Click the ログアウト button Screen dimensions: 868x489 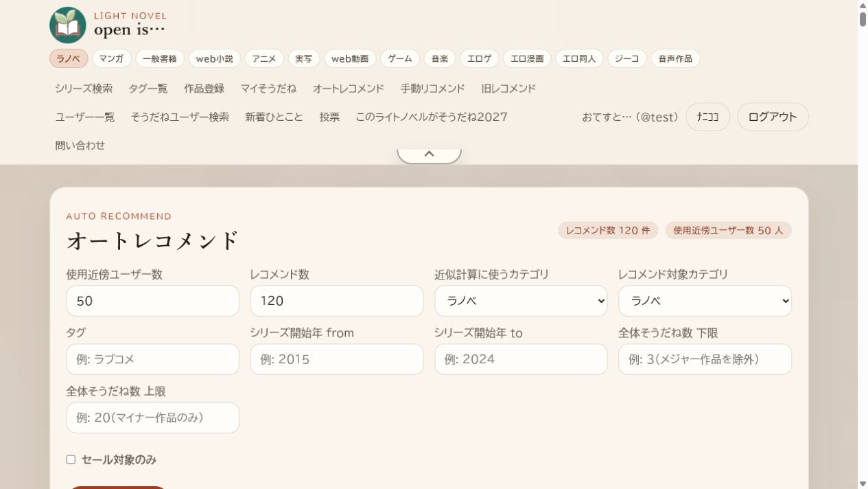(773, 117)
